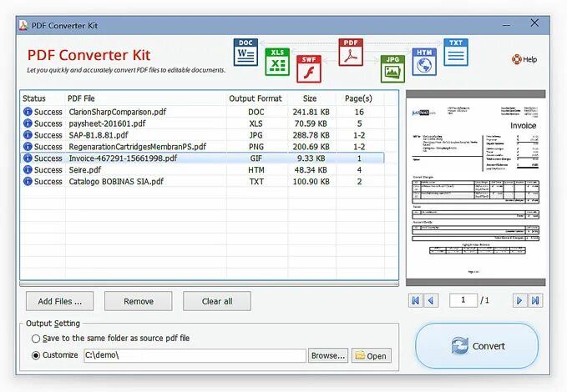Screen dimensions: 567x392
Task: Select Save to the same folder option
Action: 35,339
